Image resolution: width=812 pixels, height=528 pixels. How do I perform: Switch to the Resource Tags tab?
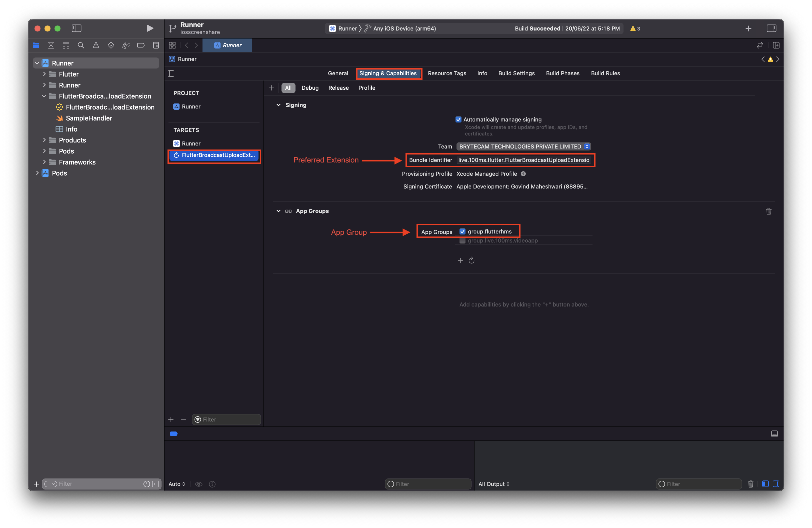[x=447, y=73]
